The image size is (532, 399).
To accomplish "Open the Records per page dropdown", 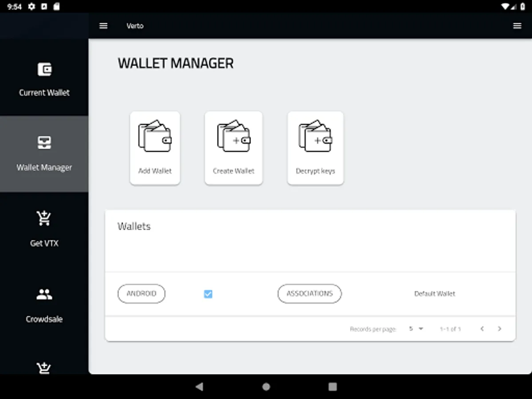I will point(416,329).
